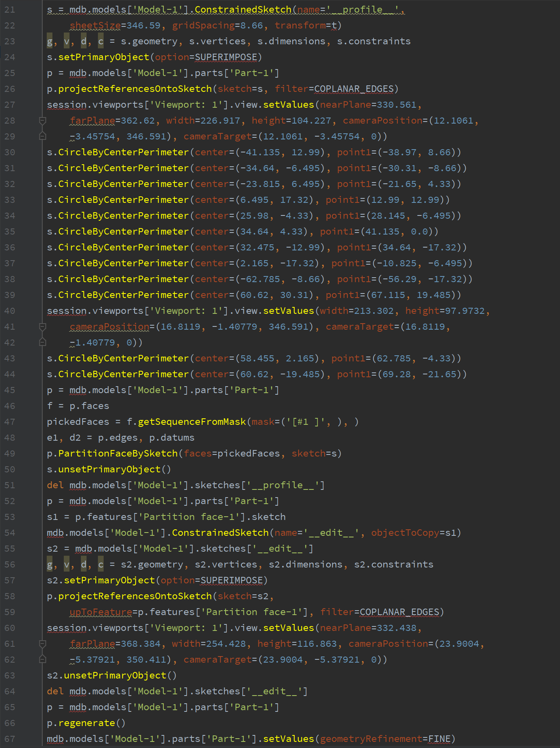
Task: Click the fold end marker at line 62
Action: 42,659
